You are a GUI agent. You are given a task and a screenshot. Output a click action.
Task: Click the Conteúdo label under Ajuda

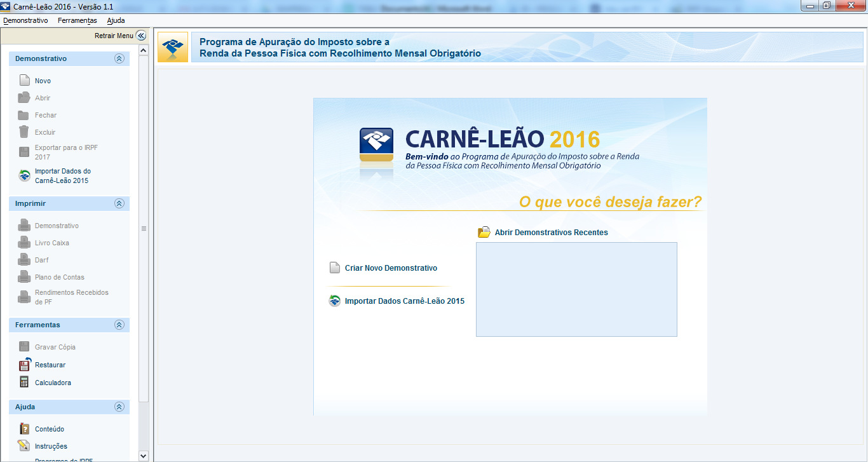(x=50, y=430)
